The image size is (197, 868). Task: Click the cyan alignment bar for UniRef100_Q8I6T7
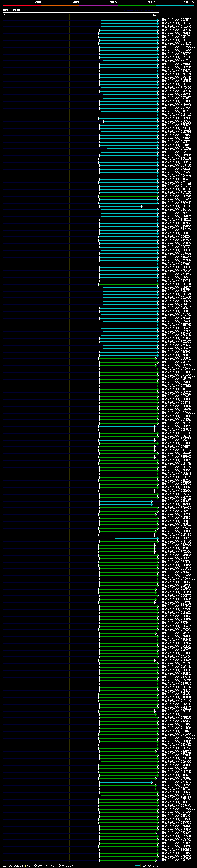126,782
